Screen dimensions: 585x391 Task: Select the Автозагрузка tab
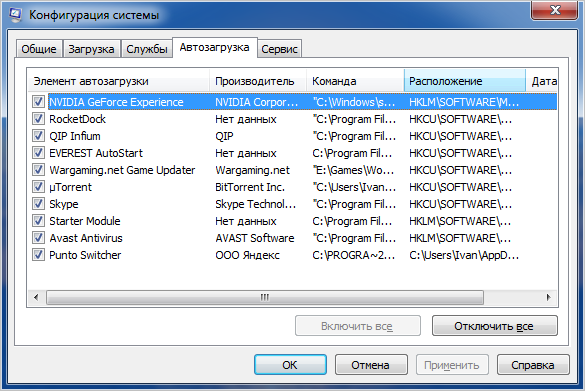[215, 47]
